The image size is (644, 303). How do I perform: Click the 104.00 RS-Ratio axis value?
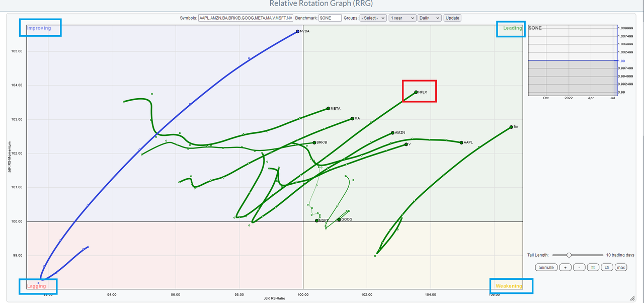[431, 295]
